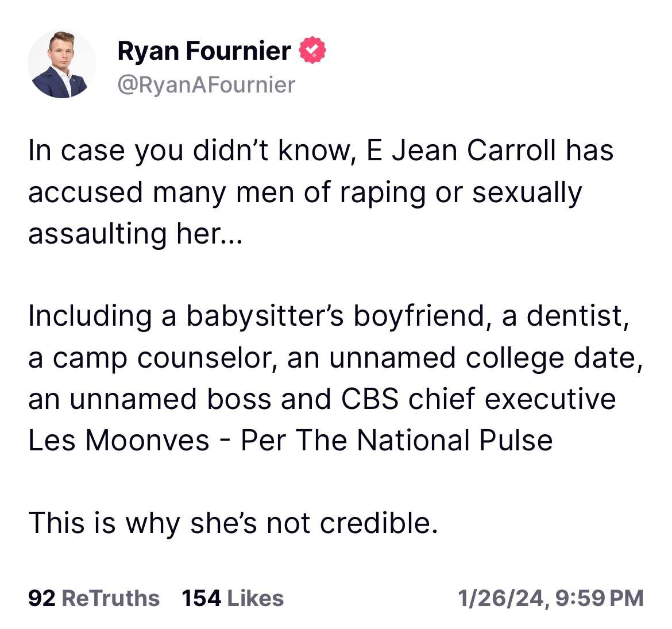672x629 pixels.
Task: Click the "assaulting her..." trailing line
Action: pyautogui.click(x=136, y=234)
